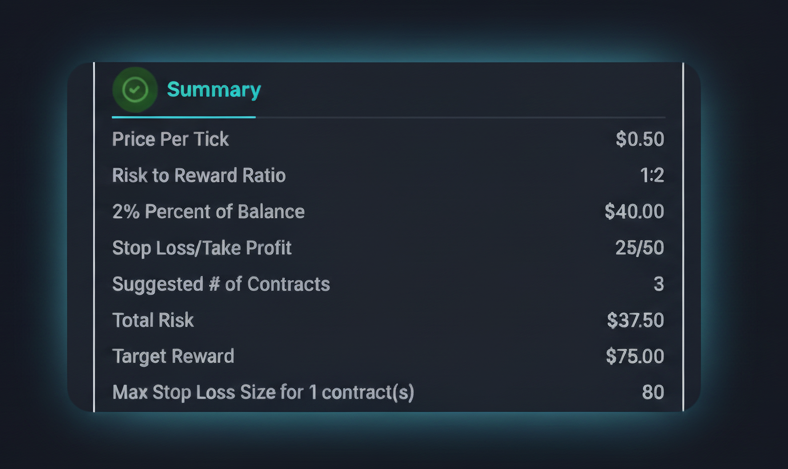The width and height of the screenshot is (788, 469).
Task: Select the 2% Percent of Balance label
Action: 208,212
